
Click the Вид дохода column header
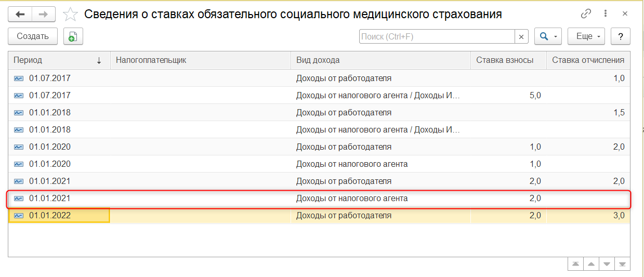(379, 60)
